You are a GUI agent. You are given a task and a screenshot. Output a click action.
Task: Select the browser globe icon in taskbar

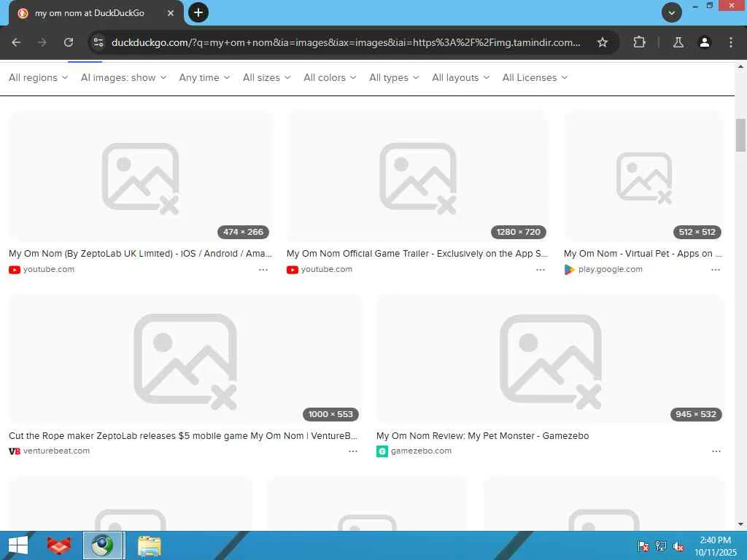pos(104,545)
